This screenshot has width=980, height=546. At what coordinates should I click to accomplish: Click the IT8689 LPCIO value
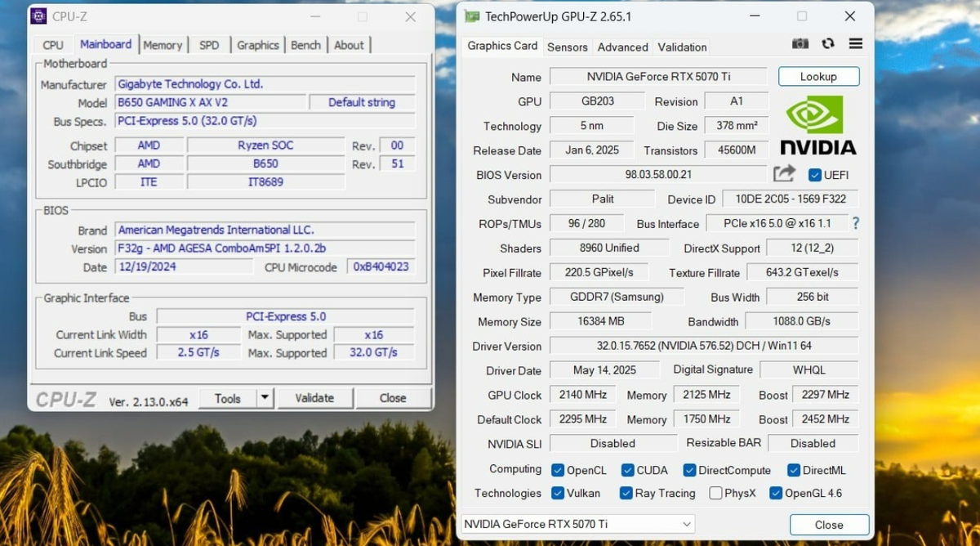265,181
